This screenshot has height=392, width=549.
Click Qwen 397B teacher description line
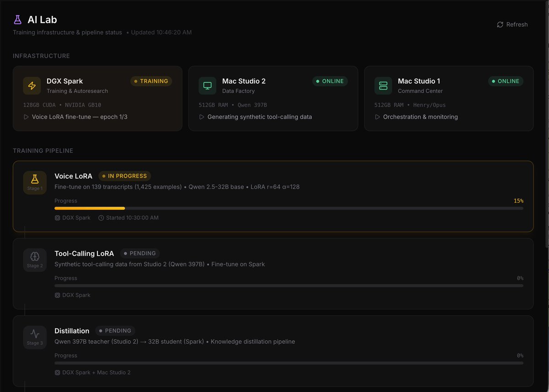tap(175, 342)
